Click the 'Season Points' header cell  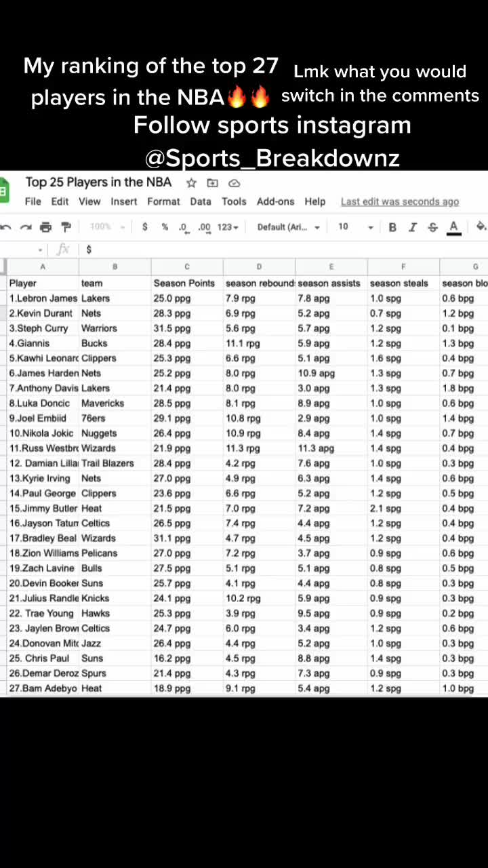(x=187, y=283)
